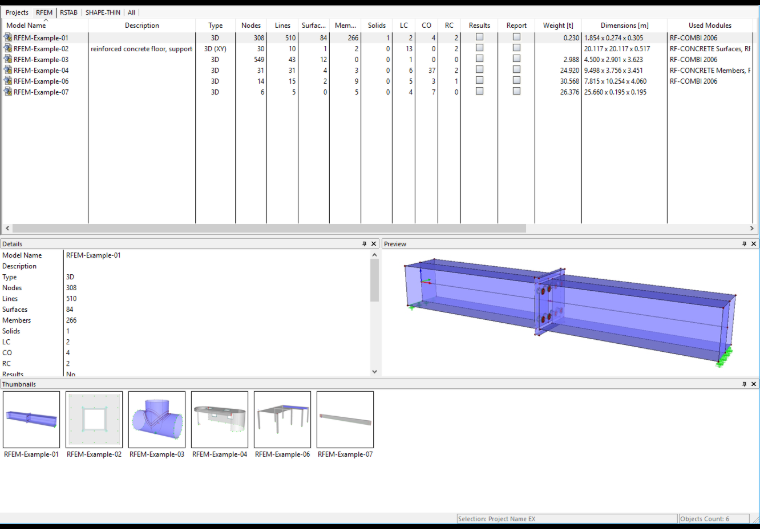
Task: Click the RFEM-Example-07 model file icon
Action: (8, 92)
